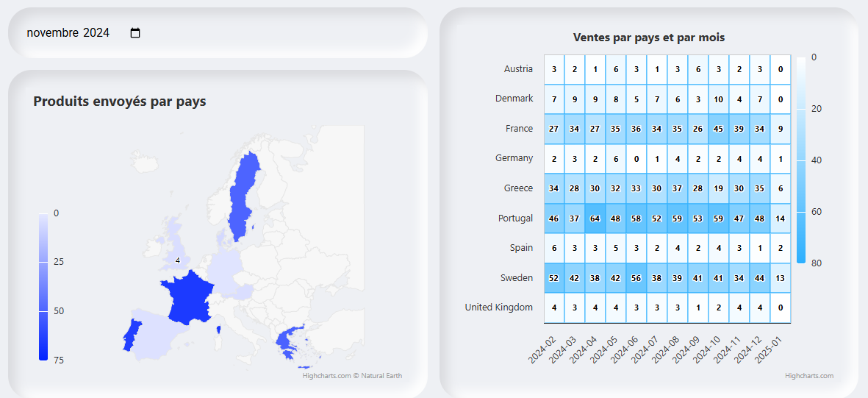Click the Sweden 2025-01 cell showing 13
The height and width of the screenshot is (398, 868).
click(x=781, y=278)
